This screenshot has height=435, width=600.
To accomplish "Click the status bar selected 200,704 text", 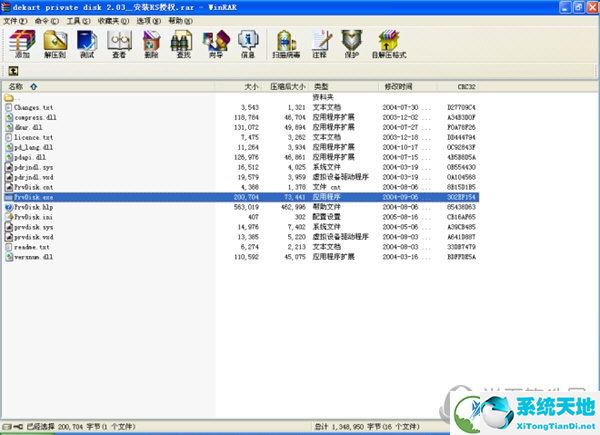I will point(81,426).
